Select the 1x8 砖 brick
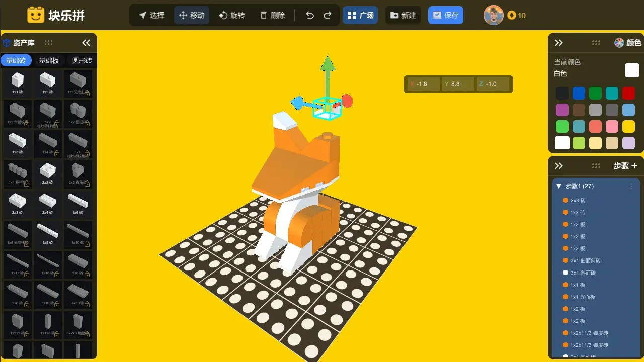 coord(48,234)
